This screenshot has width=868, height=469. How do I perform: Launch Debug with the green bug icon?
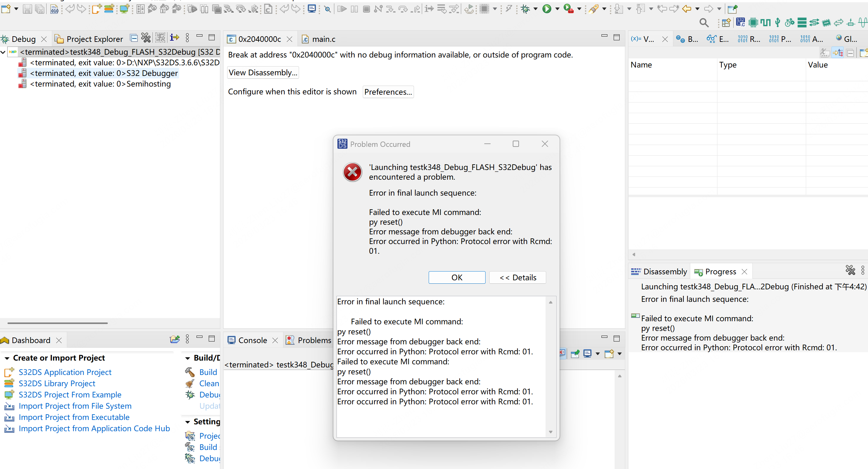(525, 9)
